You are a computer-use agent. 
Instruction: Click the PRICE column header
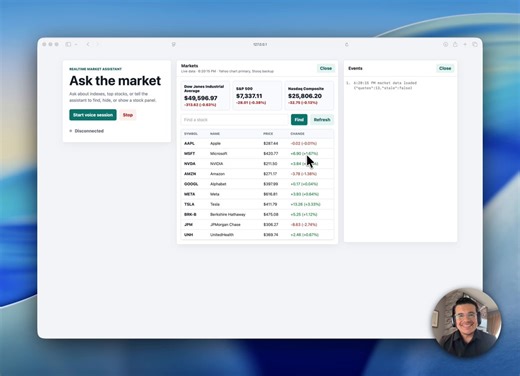(x=268, y=134)
